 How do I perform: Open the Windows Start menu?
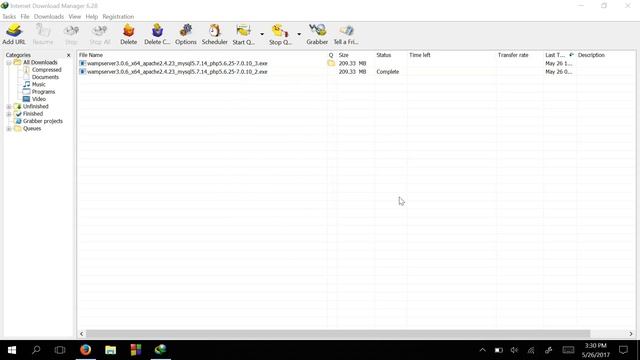click(12, 350)
